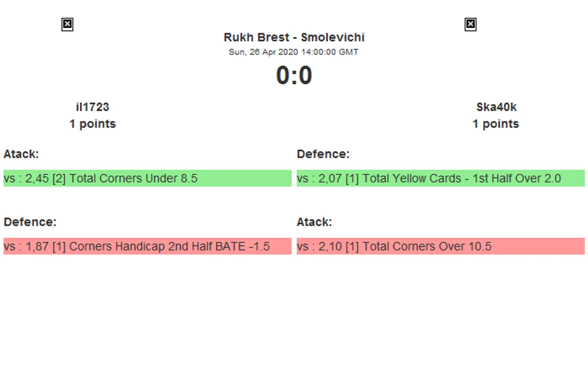Click the Atack heading above Total Corners Under
This screenshot has height=386, width=588.
(x=21, y=154)
